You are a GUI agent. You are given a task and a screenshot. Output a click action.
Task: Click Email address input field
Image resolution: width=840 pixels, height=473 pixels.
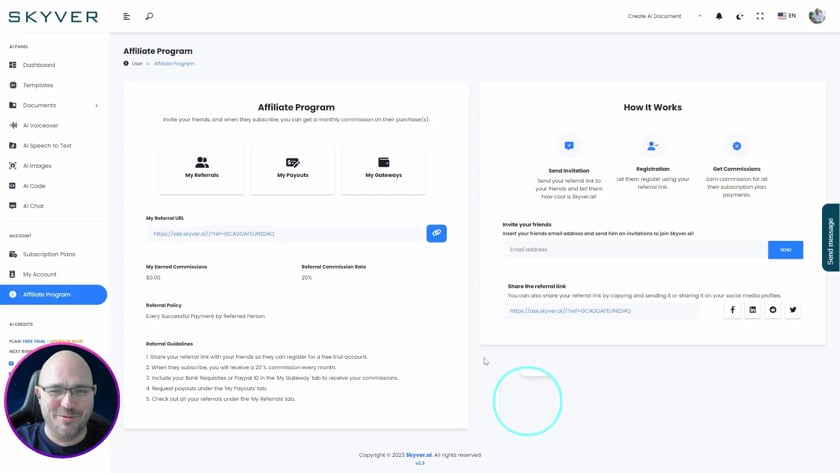635,250
